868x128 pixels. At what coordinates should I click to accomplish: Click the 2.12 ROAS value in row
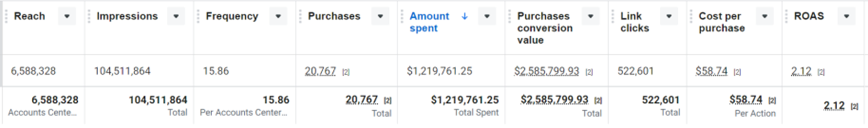click(x=801, y=71)
